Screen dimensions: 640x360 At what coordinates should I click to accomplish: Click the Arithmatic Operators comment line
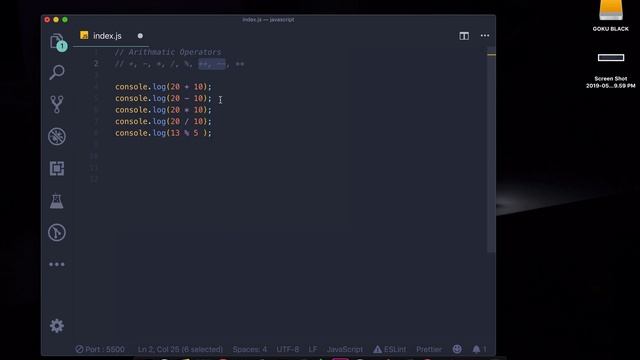click(168, 52)
